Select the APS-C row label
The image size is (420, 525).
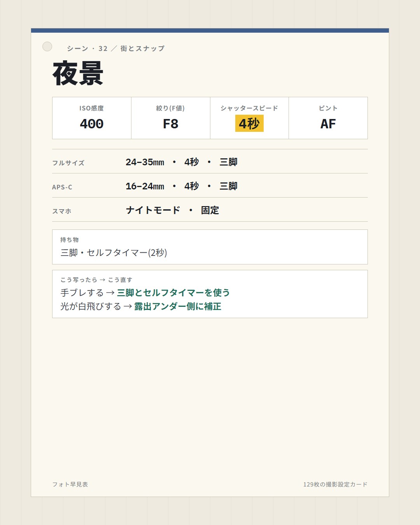click(x=62, y=187)
